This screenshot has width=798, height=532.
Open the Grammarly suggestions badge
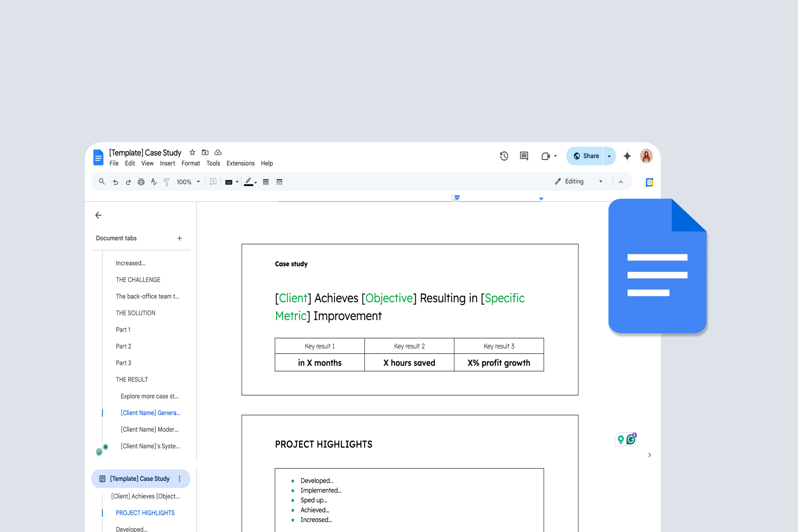pyautogui.click(x=631, y=439)
